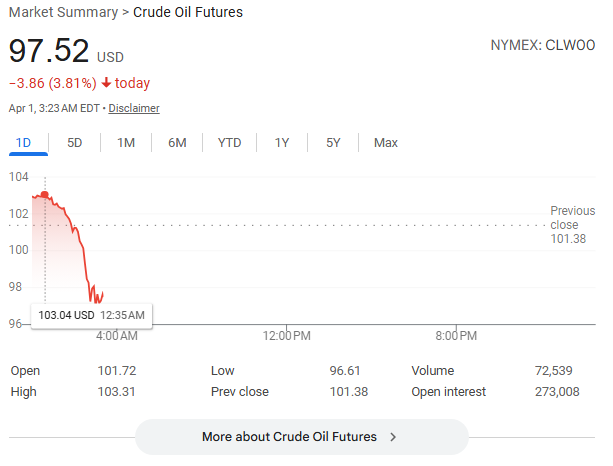Switch to the 1Y view
This screenshot has width=613, height=466.
282,143
